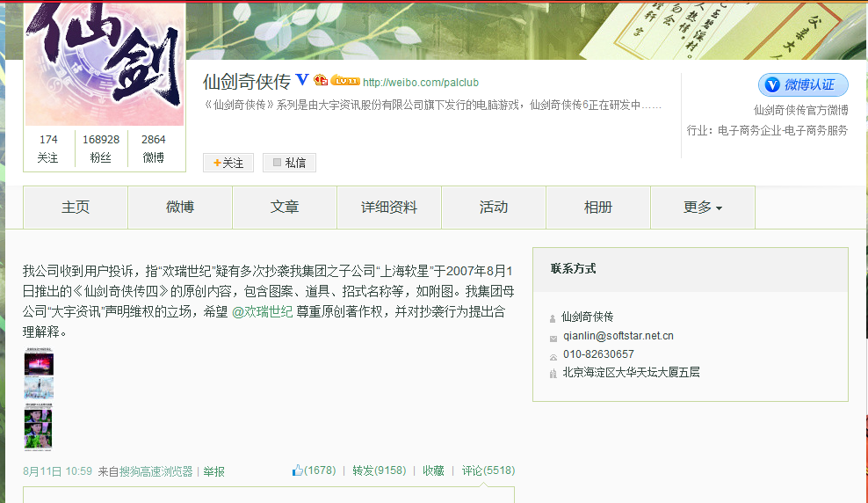Click the post timestamp 8月11日 10:59
The height and width of the screenshot is (503, 868).
coord(58,471)
